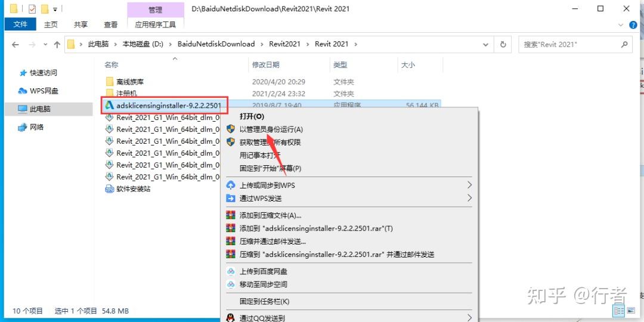
Task: Switch to the 主页 ribbon tab
Action: coord(51,24)
